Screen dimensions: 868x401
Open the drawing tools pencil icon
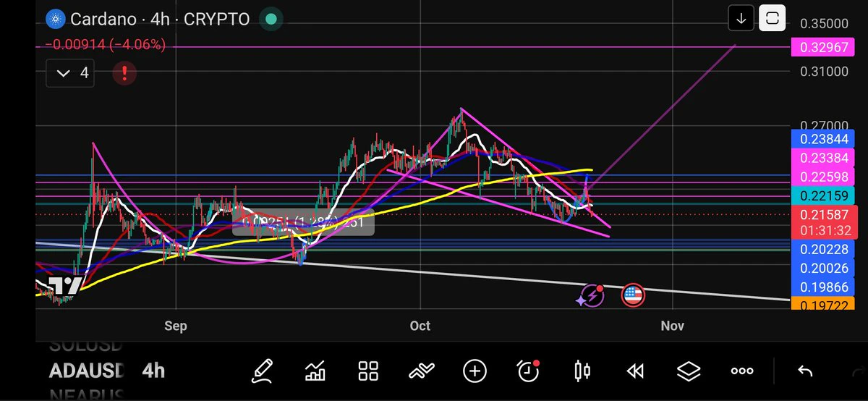point(262,371)
